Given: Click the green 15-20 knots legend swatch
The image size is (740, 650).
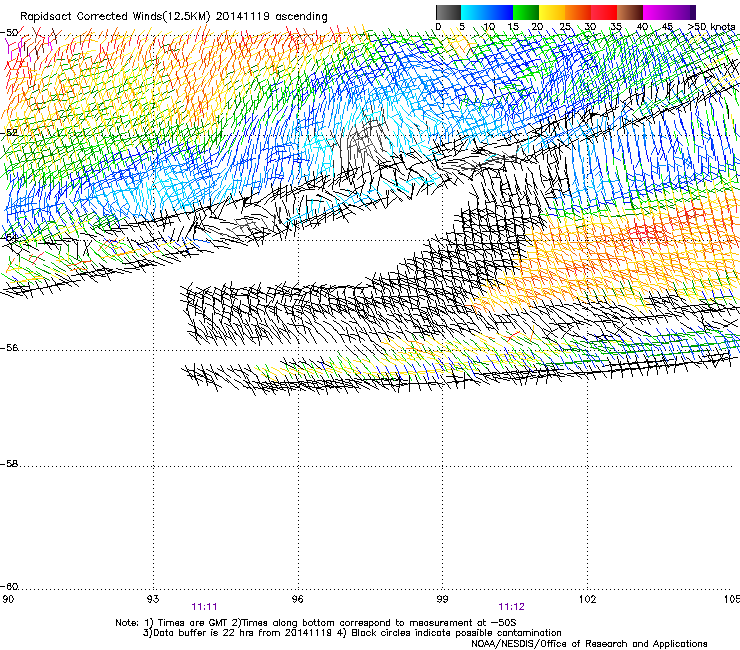Looking at the screenshot, I should pos(526,12).
